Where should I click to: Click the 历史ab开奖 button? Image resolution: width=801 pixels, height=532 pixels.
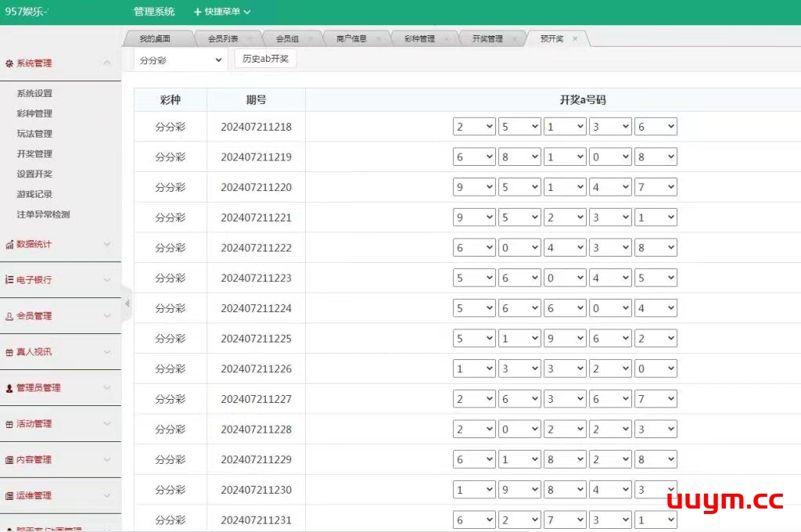tap(265, 59)
